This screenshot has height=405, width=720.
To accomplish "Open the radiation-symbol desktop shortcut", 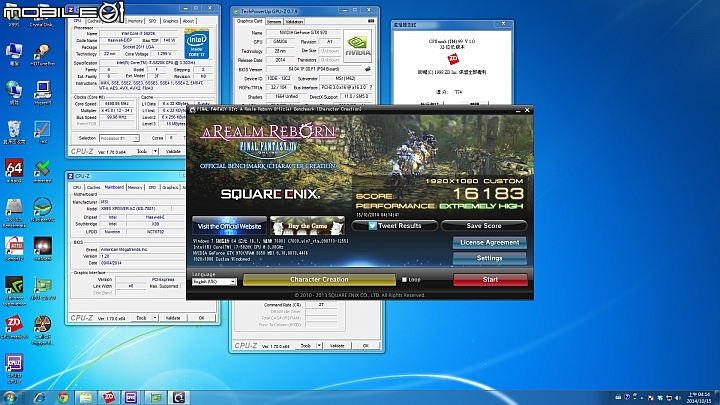I will click(42, 330).
